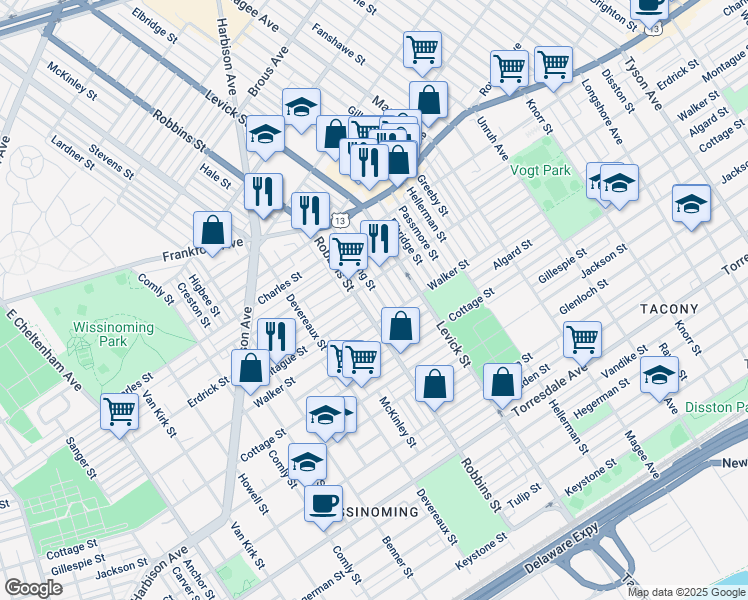Open grocery cart marker above McKinley St
748x600 pixels.
point(361,361)
